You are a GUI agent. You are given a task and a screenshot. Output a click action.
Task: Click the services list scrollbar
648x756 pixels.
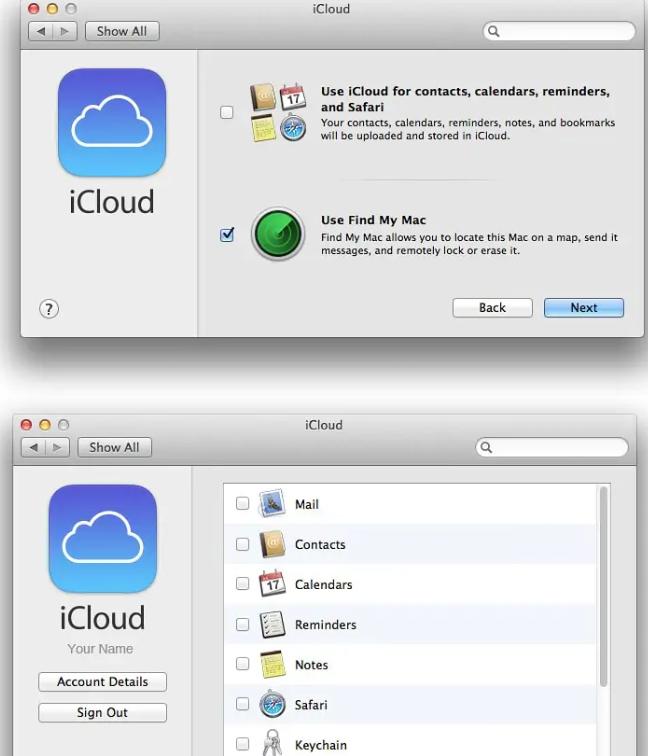click(603, 586)
